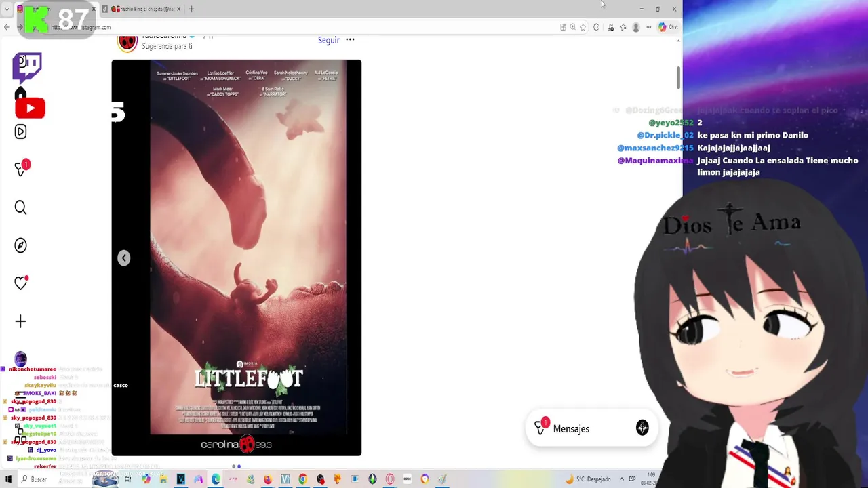This screenshot has height=488, width=868.
Task: Open Firefox from the taskbar
Action: click(268, 479)
